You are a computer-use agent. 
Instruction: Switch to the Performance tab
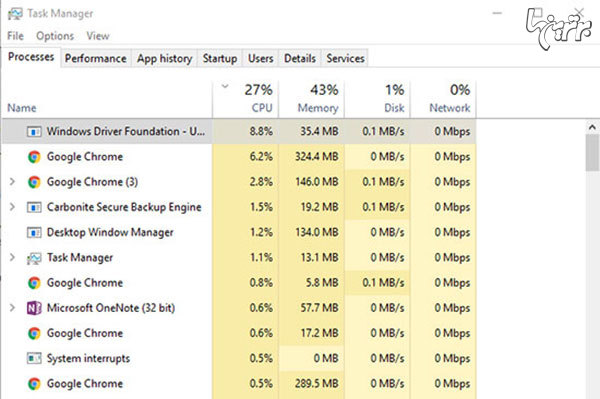pos(96,59)
